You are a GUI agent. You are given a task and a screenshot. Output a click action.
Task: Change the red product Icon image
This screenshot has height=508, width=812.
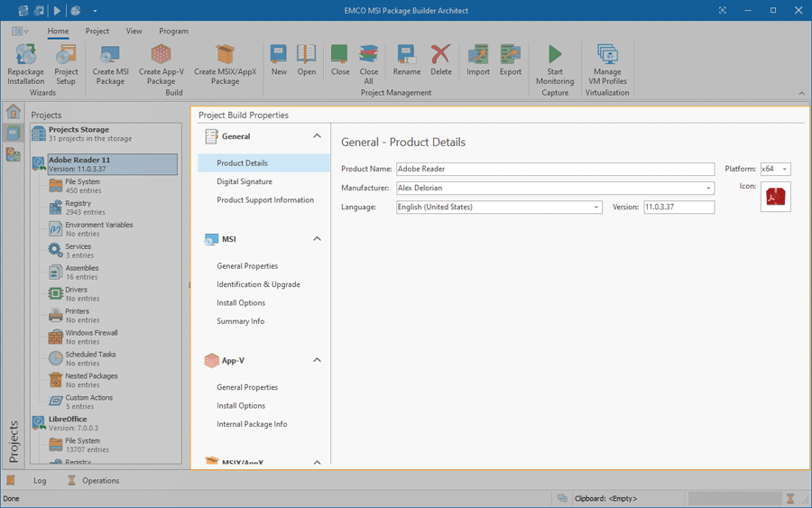pos(775,197)
